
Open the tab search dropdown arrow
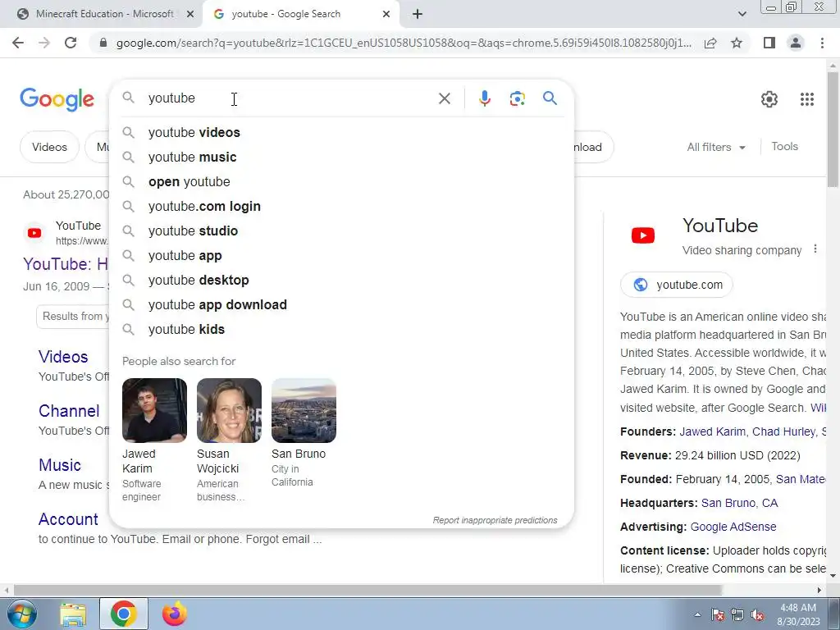[742, 14]
